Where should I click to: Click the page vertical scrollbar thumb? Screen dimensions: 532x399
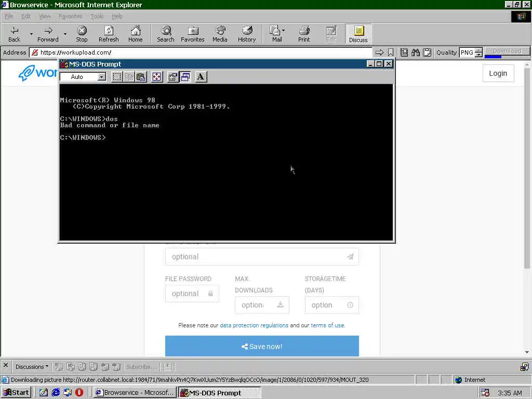point(527,167)
